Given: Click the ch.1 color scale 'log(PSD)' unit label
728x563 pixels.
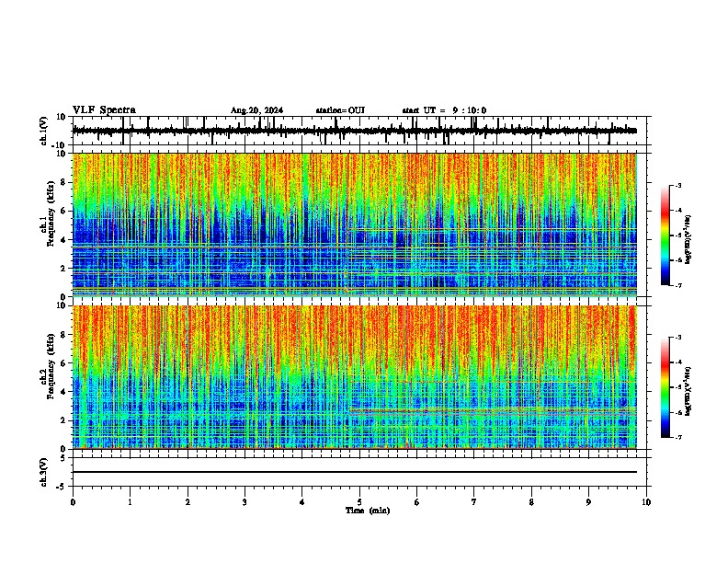Looking at the screenshot, I should (688, 240).
